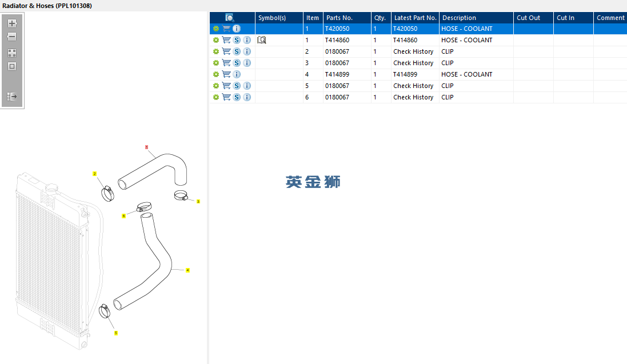627x364 pixels.
Task: Click Check History for item 3
Action: pyautogui.click(x=413, y=63)
